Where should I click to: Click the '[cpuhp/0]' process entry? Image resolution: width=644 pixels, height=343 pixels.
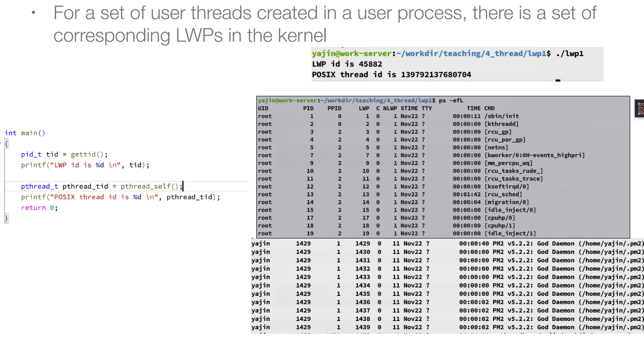[x=500, y=218]
